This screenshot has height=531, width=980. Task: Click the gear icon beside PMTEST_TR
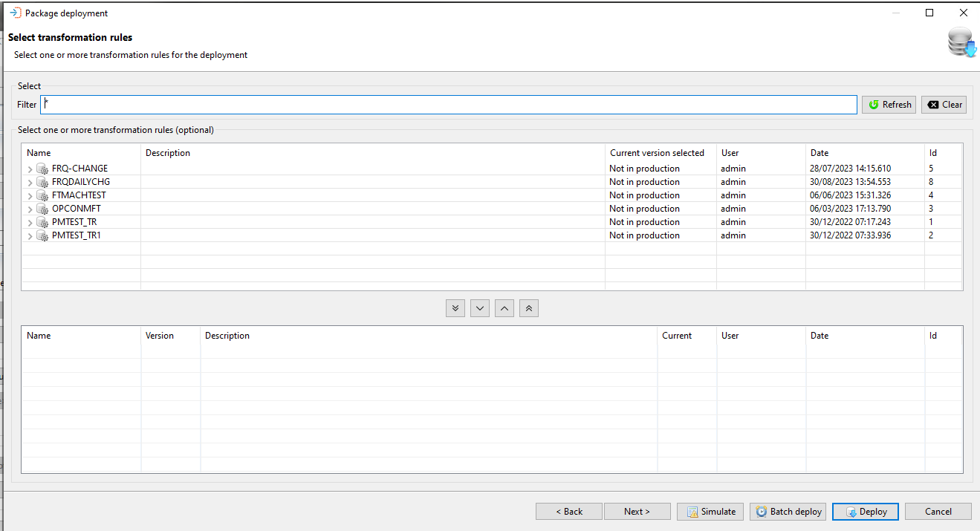coord(42,222)
